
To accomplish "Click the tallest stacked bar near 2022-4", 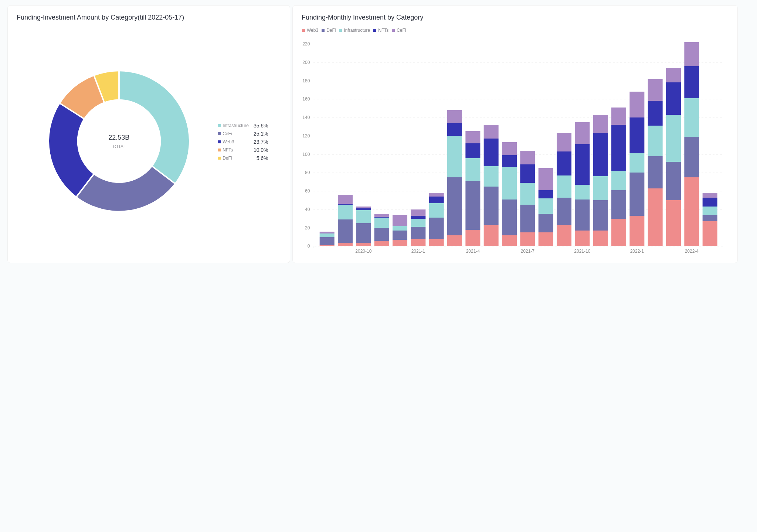I will pyautogui.click(x=692, y=148).
